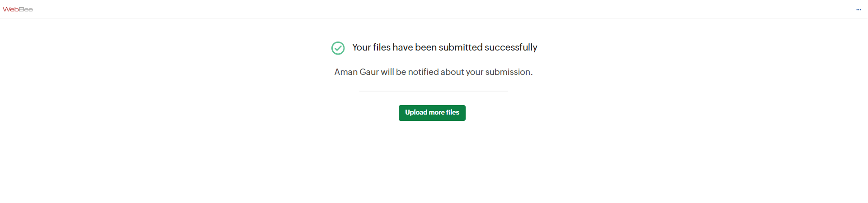Click the name Aman Gaur
Image resolution: width=868 pixels, height=203 pixels.
pyautogui.click(x=356, y=72)
